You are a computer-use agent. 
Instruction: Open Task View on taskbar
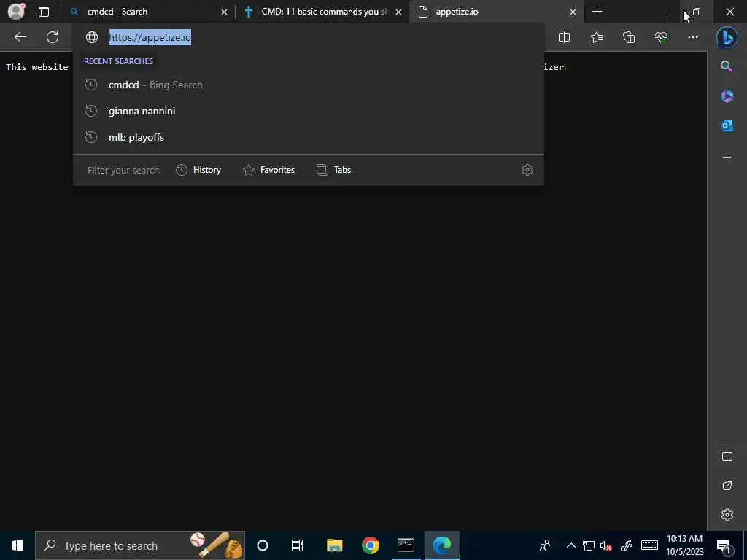pyautogui.click(x=298, y=545)
